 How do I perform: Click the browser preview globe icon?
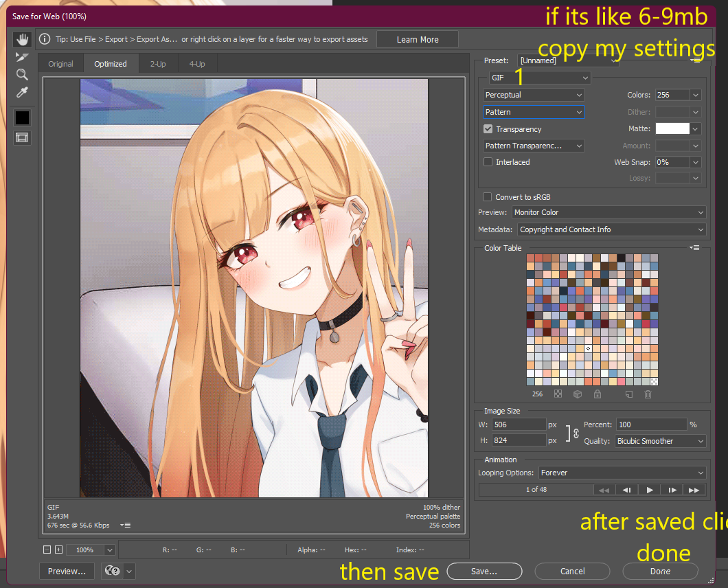[113, 571]
